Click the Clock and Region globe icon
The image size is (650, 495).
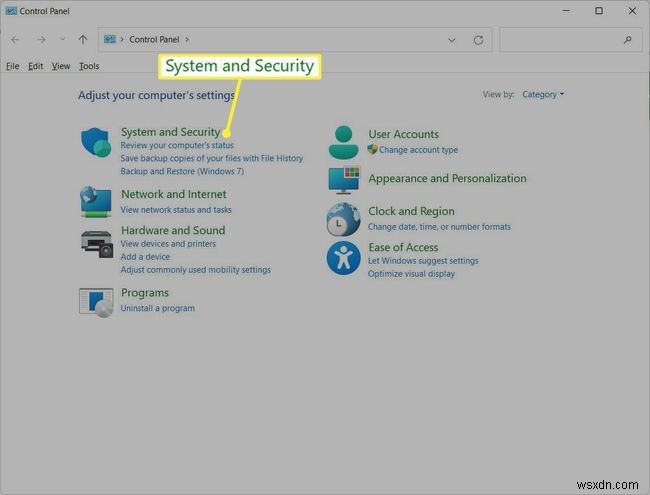click(343, 220)
